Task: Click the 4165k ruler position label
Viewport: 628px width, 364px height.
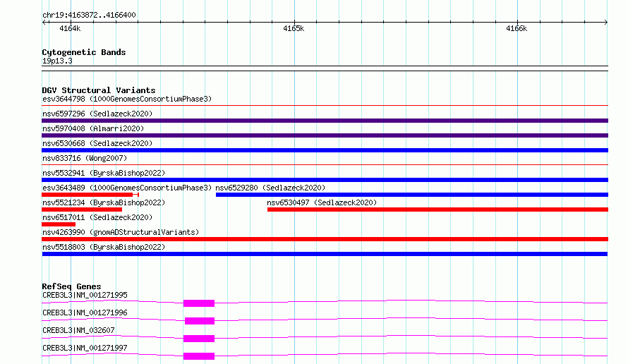Action: point(294,28)
